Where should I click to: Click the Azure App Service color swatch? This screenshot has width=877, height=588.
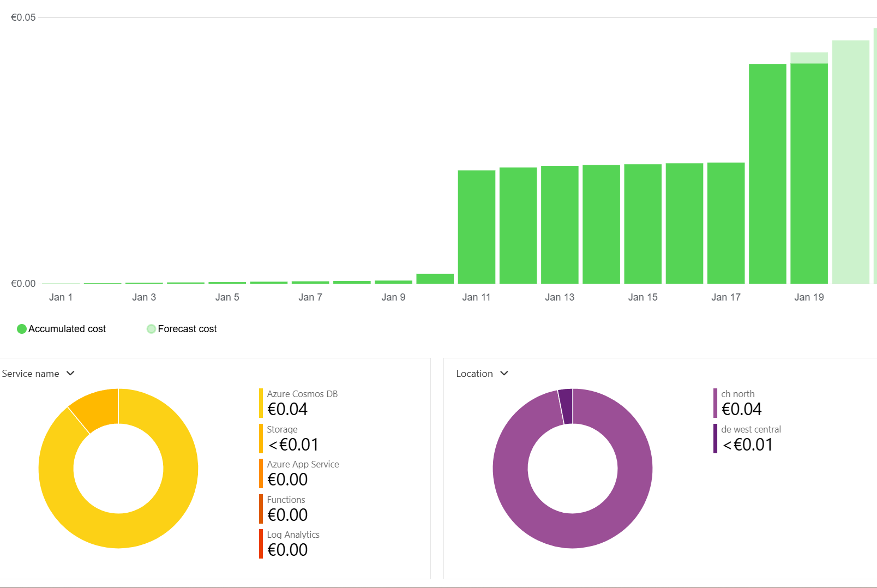click(261, 473)
